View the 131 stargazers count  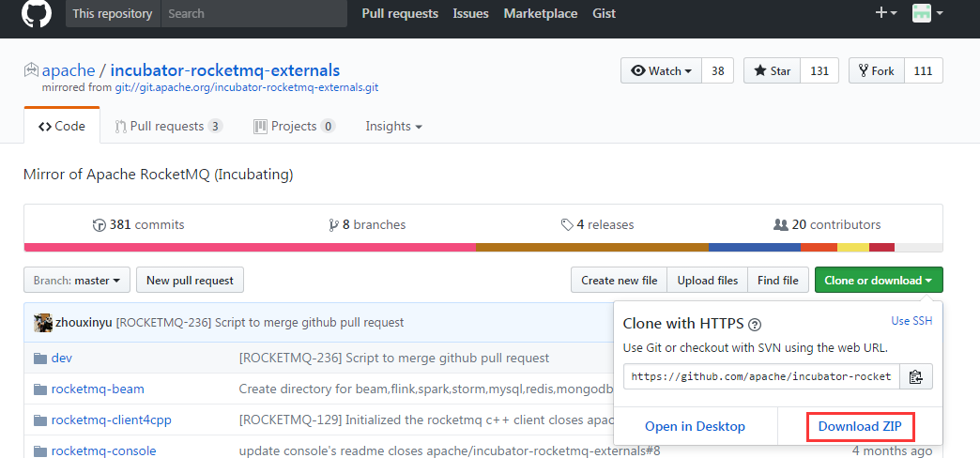tap(819, 70)
